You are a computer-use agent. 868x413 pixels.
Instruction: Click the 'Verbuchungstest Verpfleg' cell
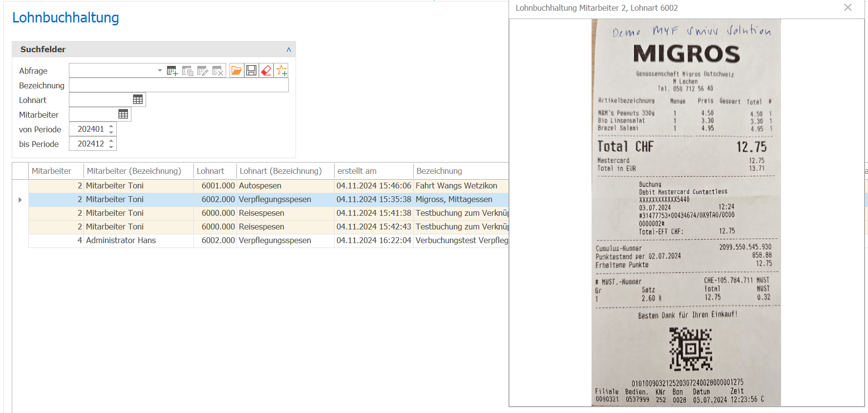click(x=461, y=240)
